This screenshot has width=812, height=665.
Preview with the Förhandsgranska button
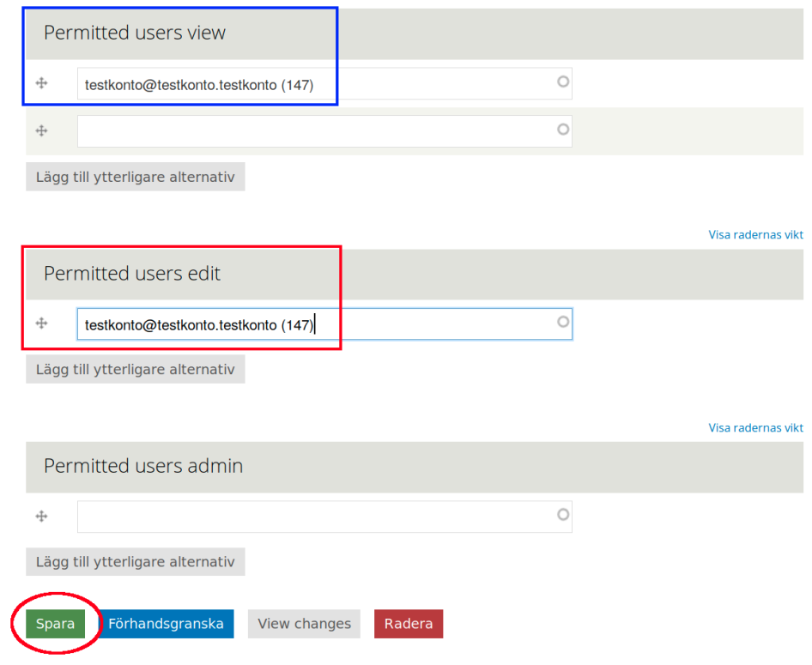coord(166,624)
